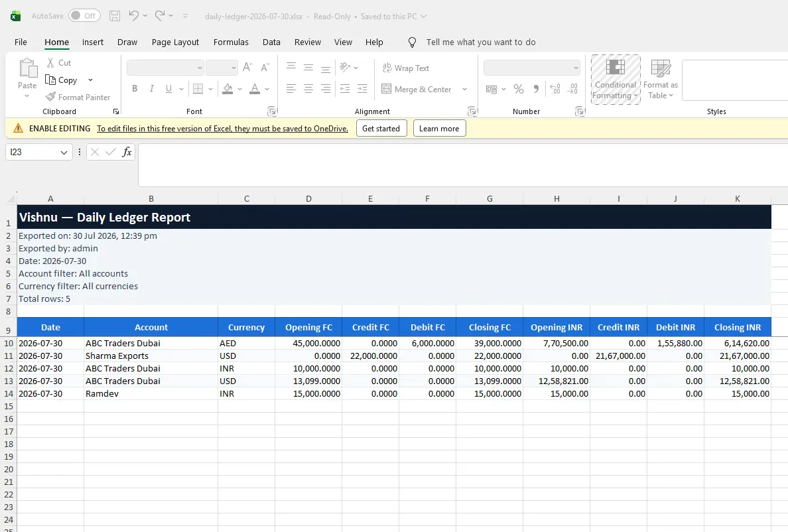Open the File menu
The width and height of the screenshot is (788, 532).
pyautogui.click(x=21, y=42)
